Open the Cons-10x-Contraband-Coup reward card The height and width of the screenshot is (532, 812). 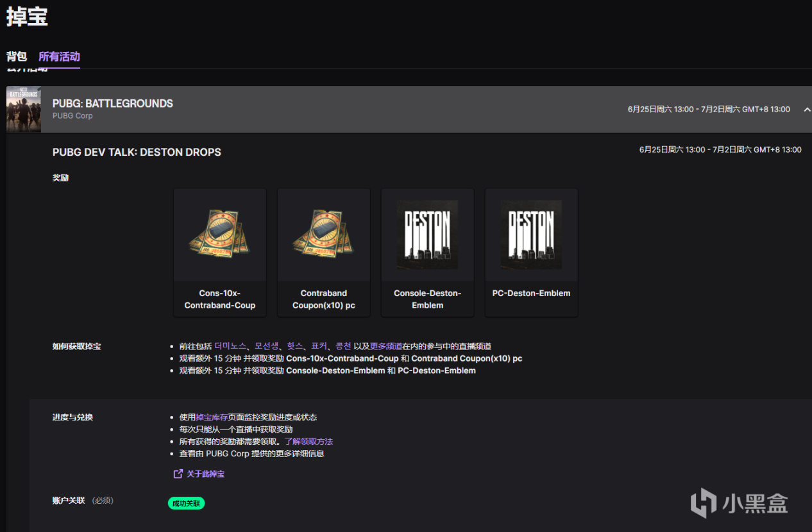point(220,253)
